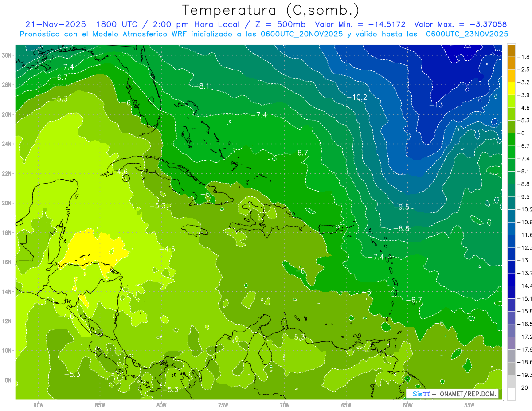Pick the legend swatch between -3.2 and -3.9
Viewport: 532px width, 411px height.
point(511,89)
